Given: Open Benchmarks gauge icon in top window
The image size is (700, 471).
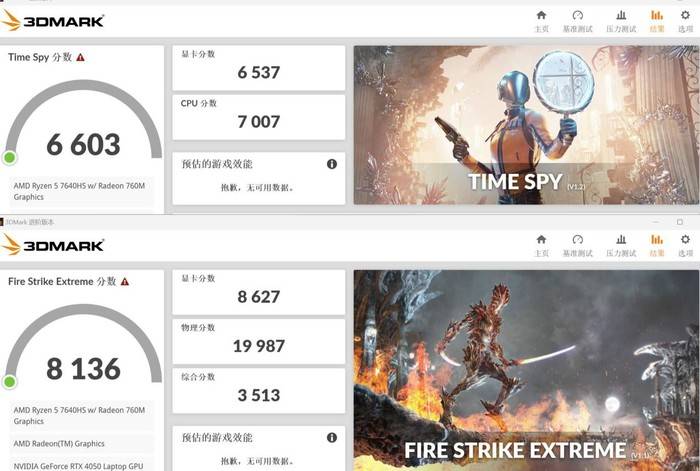Looking at the screenshot, I should coord(578,16).
